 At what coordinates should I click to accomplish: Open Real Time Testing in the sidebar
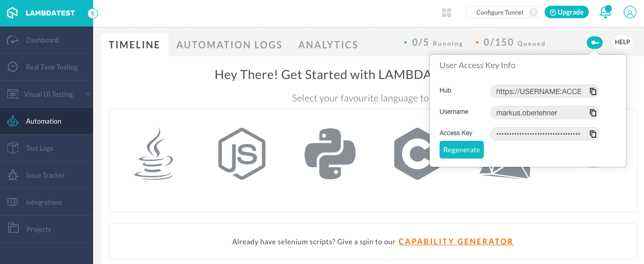[x=51, y=67]
